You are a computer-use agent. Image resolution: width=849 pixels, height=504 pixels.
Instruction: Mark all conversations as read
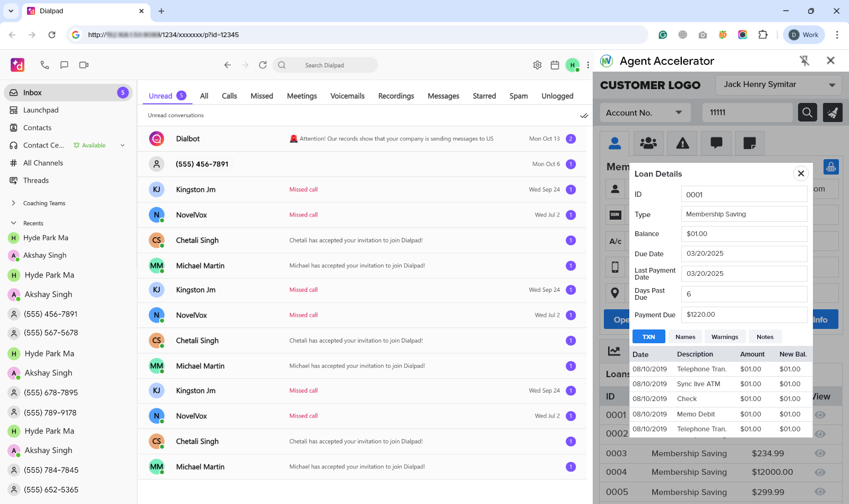(584, 115)
